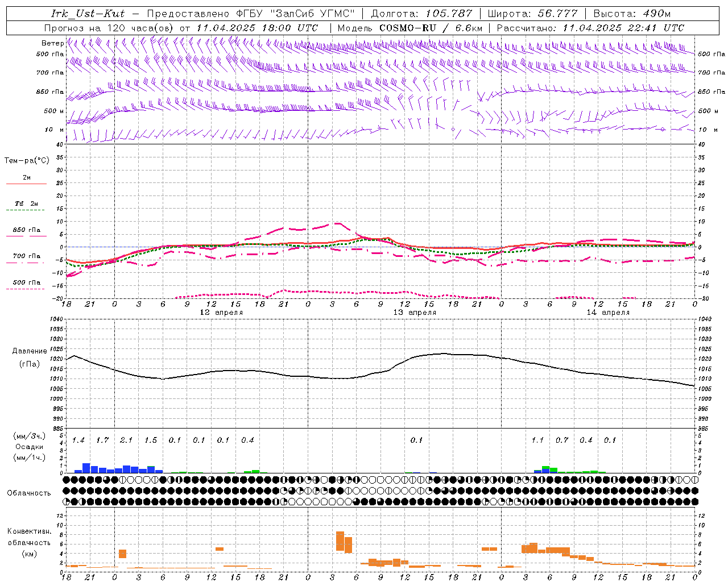Click the 0.7 precipitation total
The width and height of the screenshot is (728, 582).
[562, 440]
